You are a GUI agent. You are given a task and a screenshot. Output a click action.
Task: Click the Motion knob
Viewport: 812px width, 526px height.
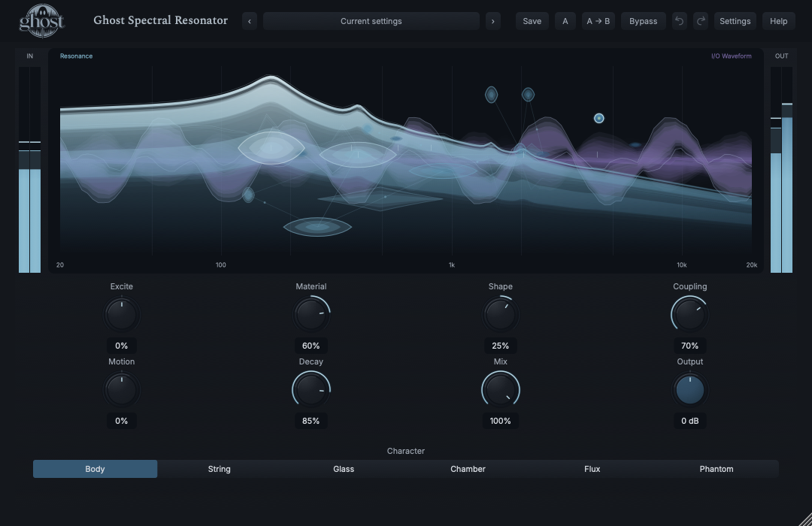click(121, 389)
